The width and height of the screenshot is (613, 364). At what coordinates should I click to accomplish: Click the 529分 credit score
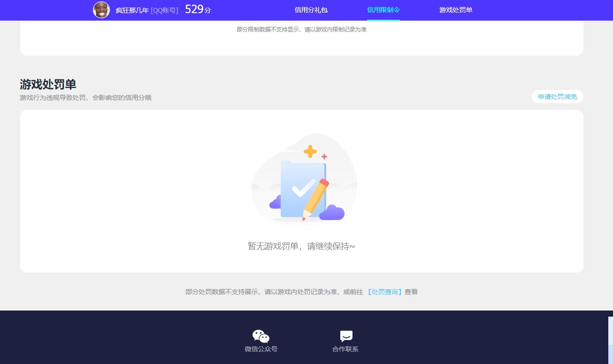(198, 9)
